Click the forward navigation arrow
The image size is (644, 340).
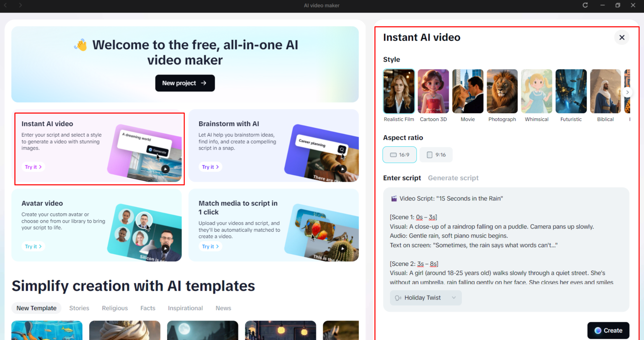click(x=20, y=5)
